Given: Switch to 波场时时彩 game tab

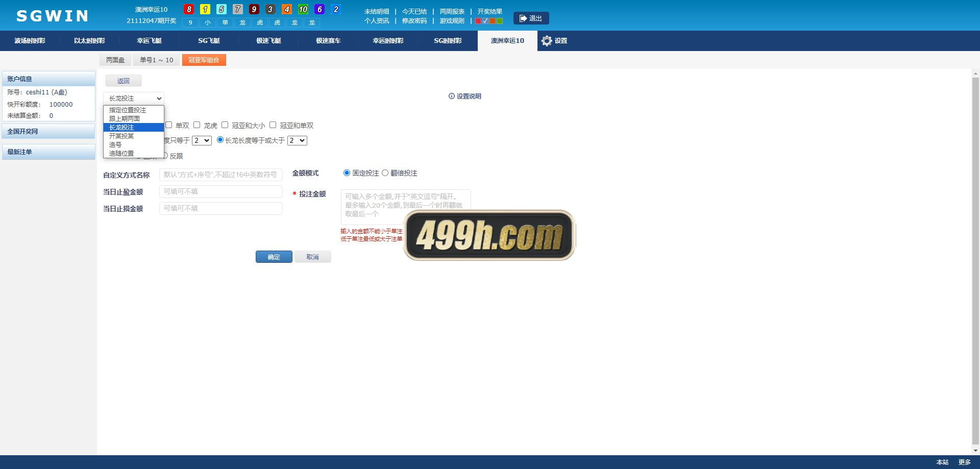Looking at the screenshot, I should tap(30, 41).
